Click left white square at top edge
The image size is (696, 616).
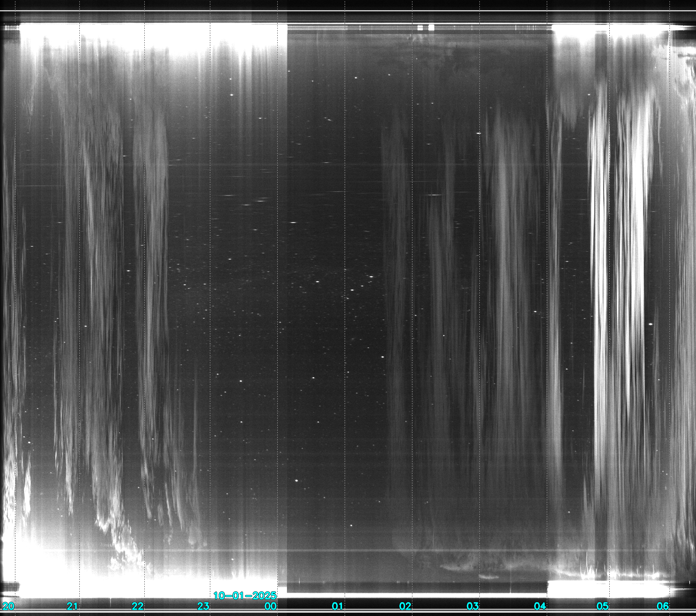pyautogui.click(x=420, y=28)
